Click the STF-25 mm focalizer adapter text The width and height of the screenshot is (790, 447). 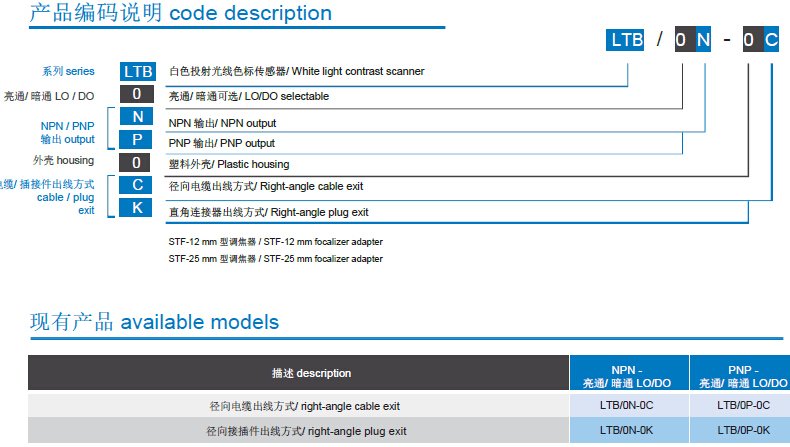point(276,259)
